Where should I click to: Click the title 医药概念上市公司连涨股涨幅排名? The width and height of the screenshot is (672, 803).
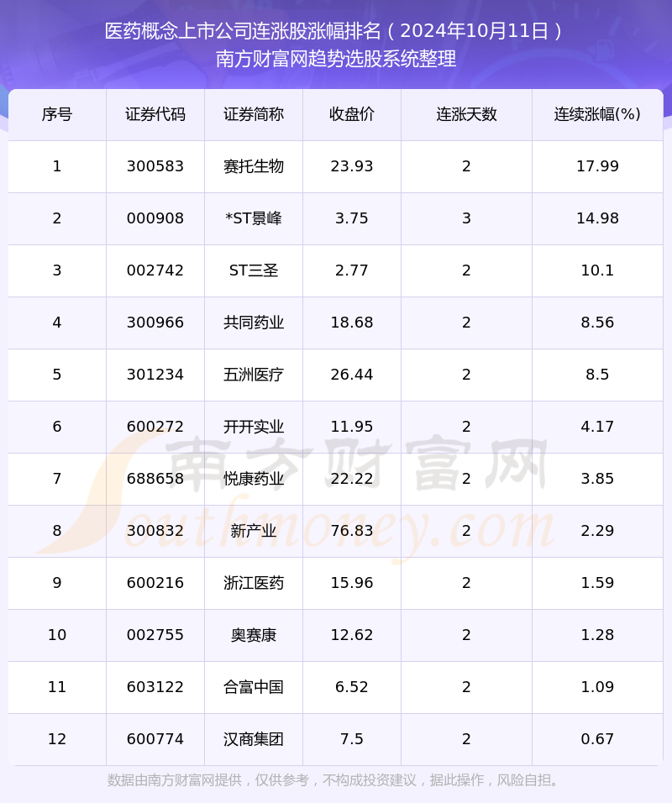click(243, 31)
